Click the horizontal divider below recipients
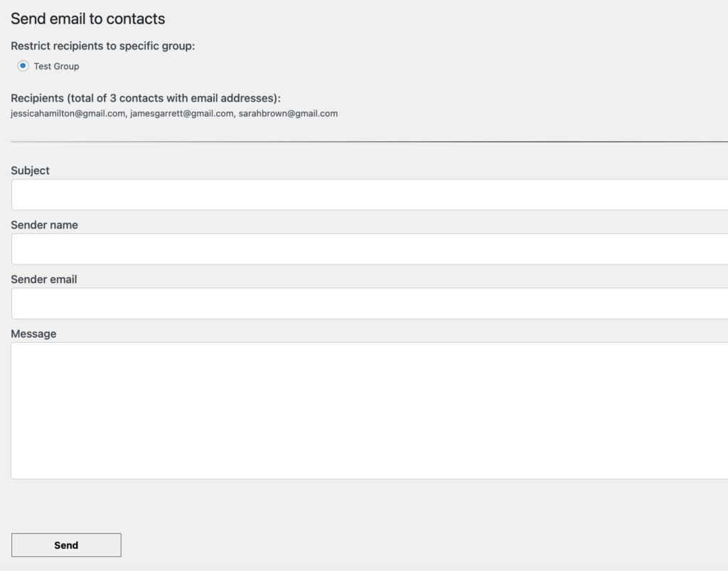Image resolution: width=728 pixels, height=571 pixels. (370, 142)
